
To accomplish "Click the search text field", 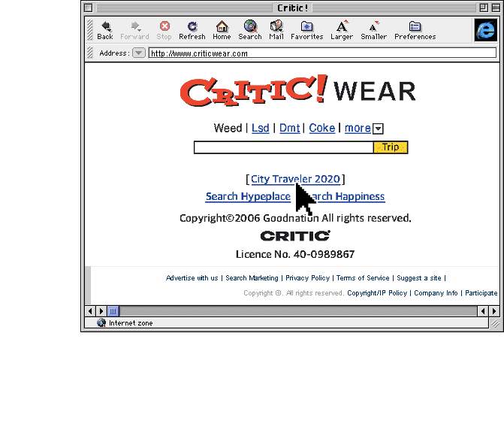I will coord(283,147).
